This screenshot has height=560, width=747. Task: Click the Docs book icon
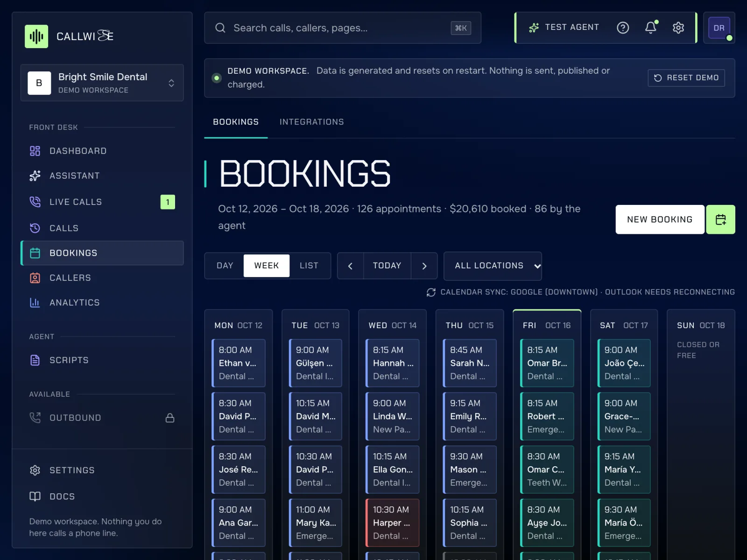point(35,497)
